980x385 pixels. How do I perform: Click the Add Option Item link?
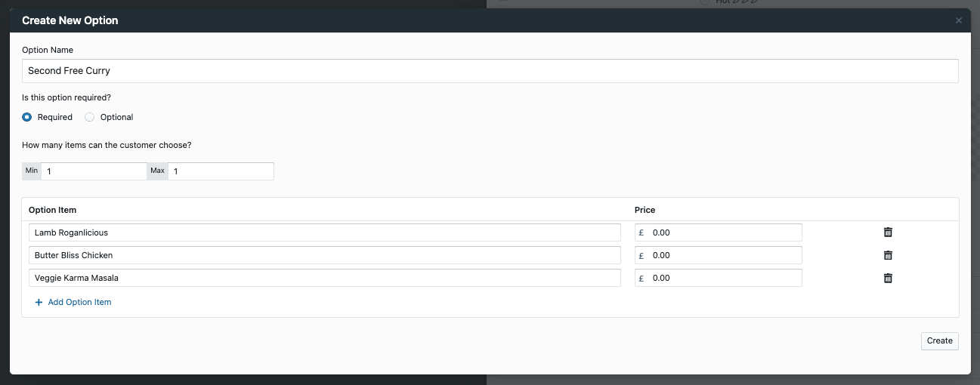click(79, 302)
